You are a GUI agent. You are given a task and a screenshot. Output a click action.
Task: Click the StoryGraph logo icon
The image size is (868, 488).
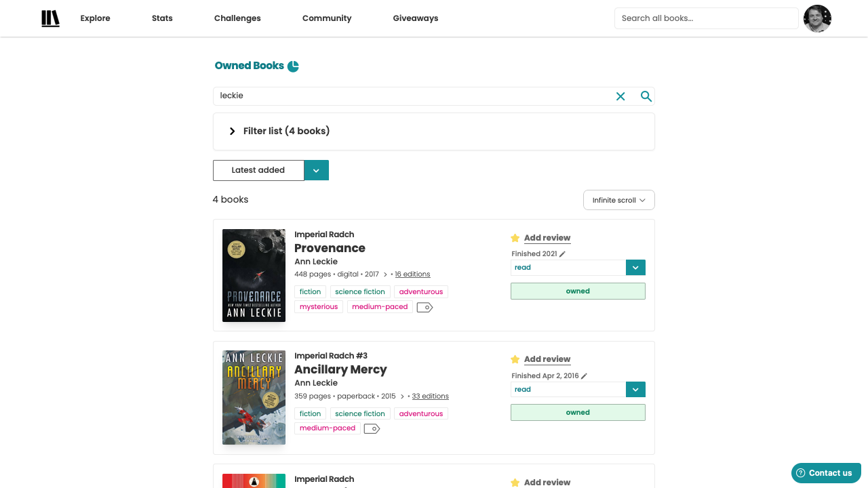[x=50, y=18]
